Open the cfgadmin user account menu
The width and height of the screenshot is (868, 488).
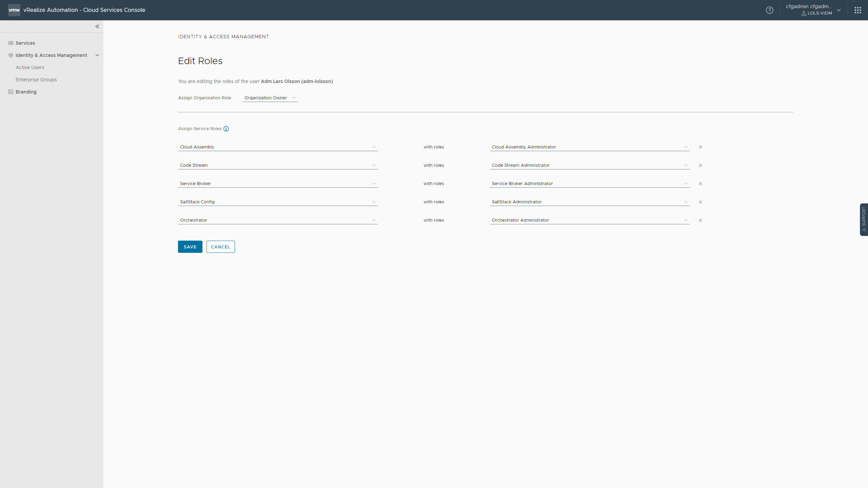(814, 10)
